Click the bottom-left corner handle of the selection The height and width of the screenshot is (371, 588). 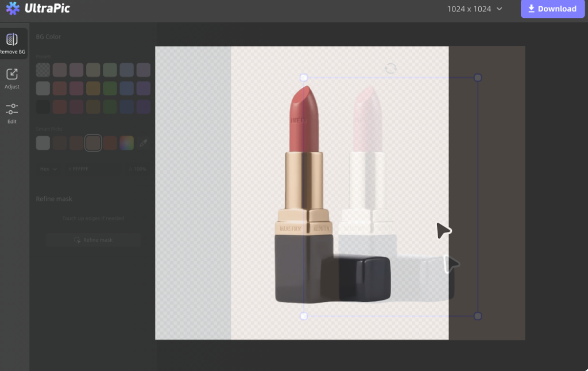tap(304, 316)
